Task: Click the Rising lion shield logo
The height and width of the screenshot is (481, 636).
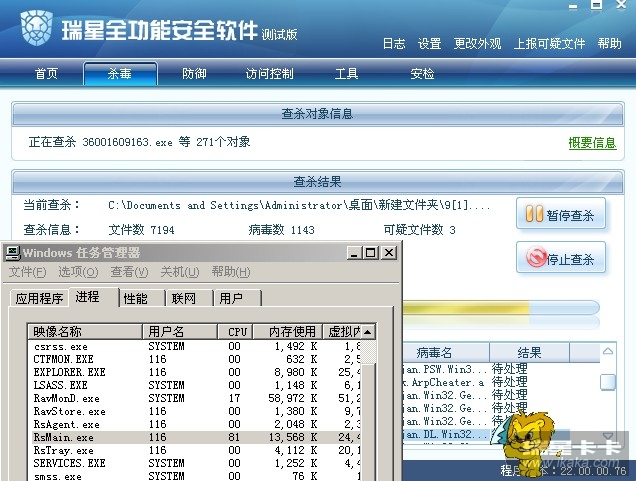Action: (x=37, y=27)
